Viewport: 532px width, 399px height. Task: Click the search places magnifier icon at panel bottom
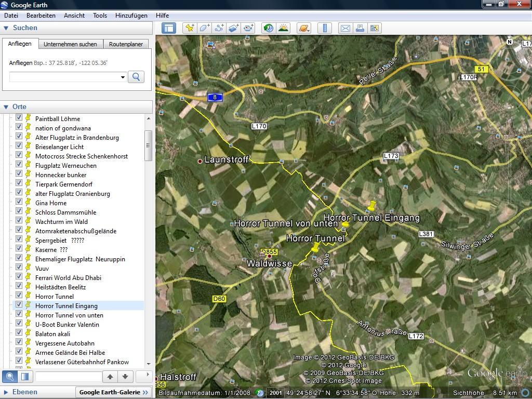click(10, 376)
